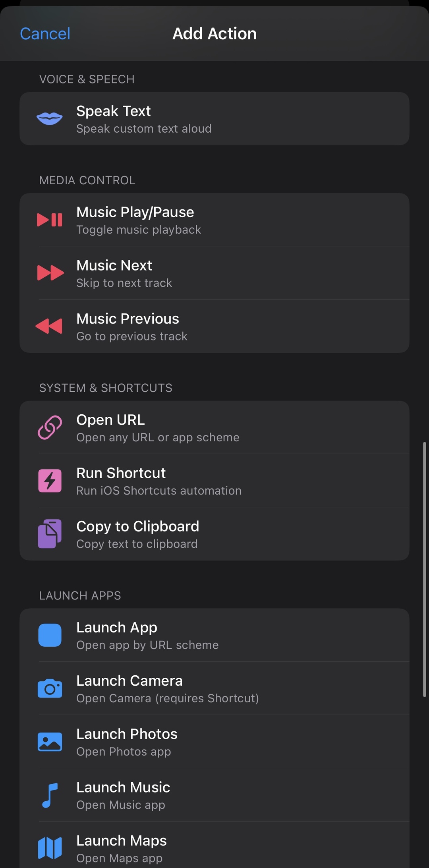429x868 pixels.
Task: Tap the Open URL chain-link icon
Action: coord(50,427)
